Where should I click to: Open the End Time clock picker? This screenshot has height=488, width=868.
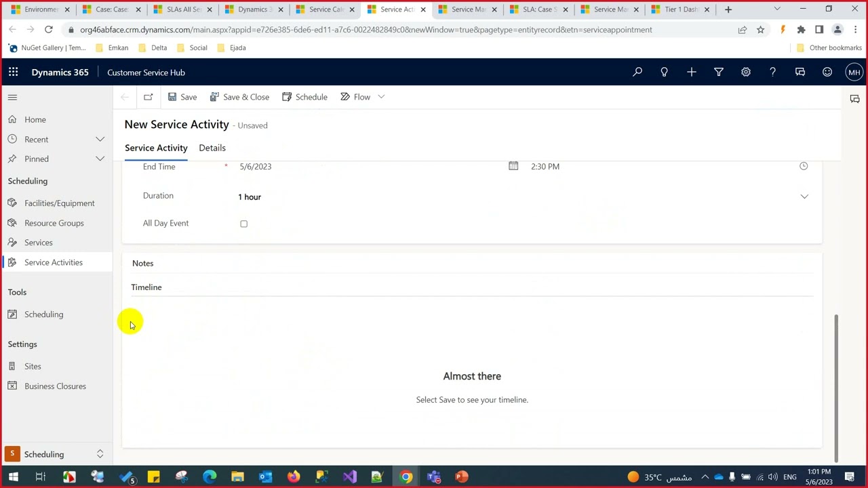click(804, 166)
